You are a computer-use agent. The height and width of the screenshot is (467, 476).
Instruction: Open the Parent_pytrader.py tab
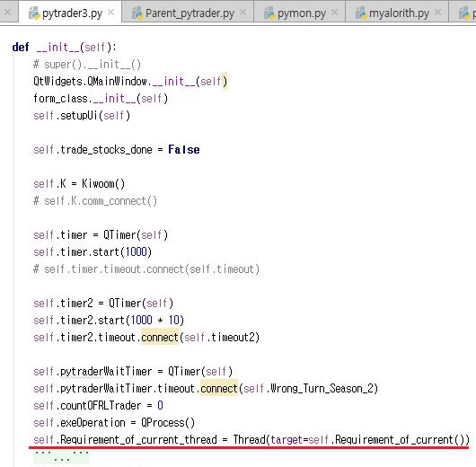click(188, 13)
